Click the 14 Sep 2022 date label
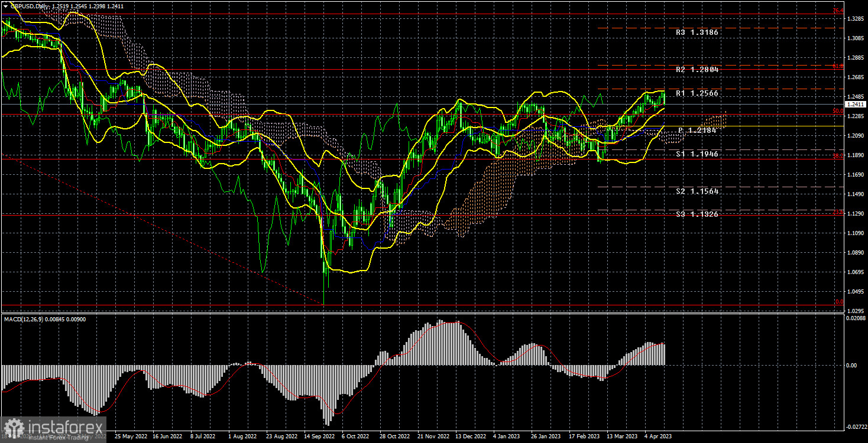The image size is (868, 443). [320, 437]
